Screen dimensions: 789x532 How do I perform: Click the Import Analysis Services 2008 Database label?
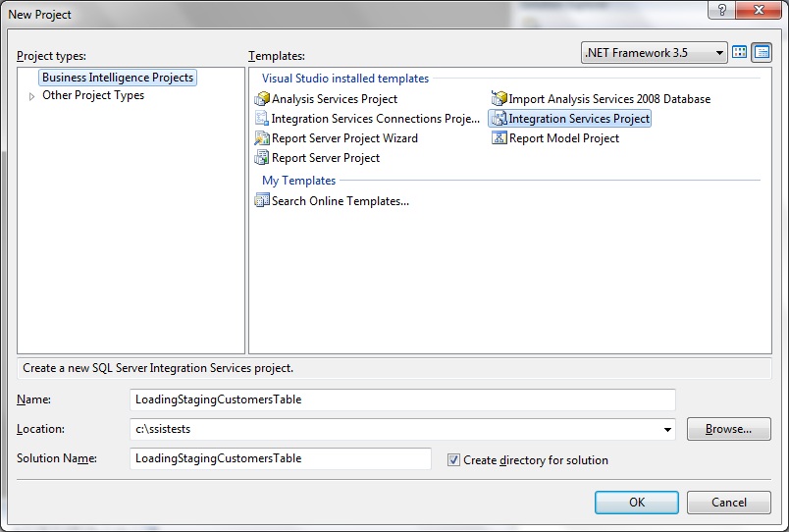click(609, 99)
